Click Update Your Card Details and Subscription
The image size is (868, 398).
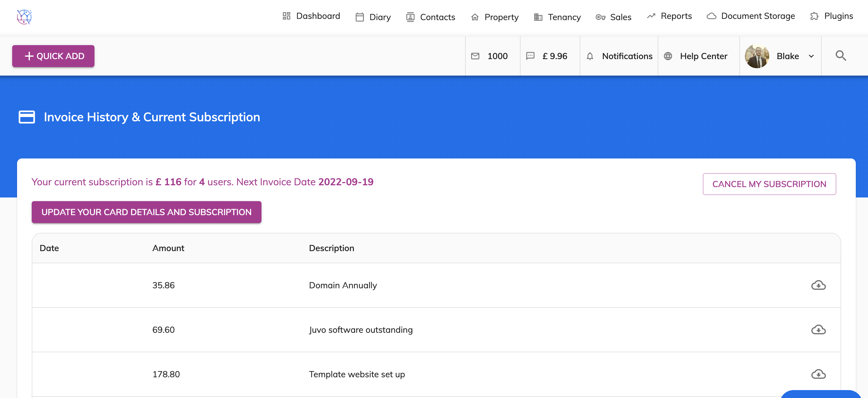point(146,212)
